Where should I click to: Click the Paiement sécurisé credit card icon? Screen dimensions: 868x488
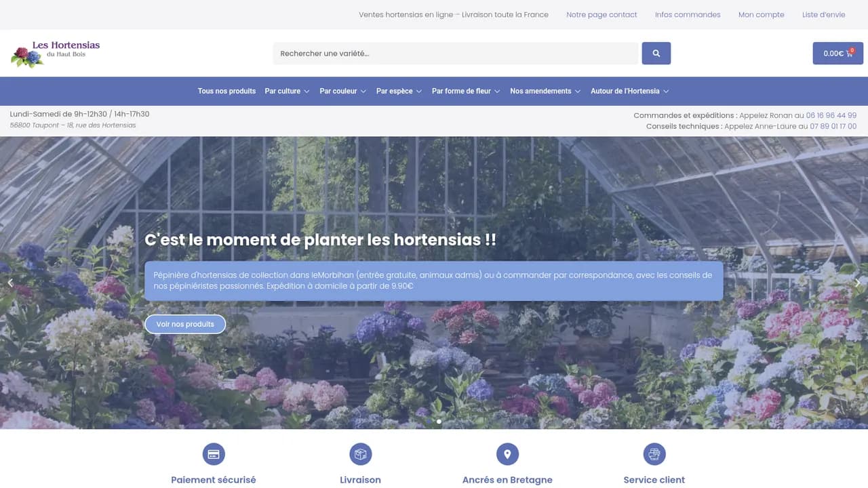pos(214,454)
